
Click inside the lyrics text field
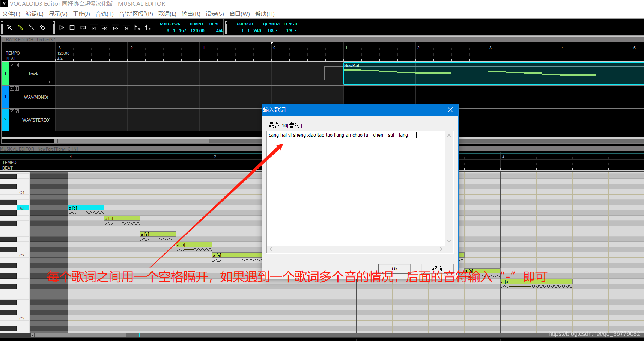(x=357, y=188)
